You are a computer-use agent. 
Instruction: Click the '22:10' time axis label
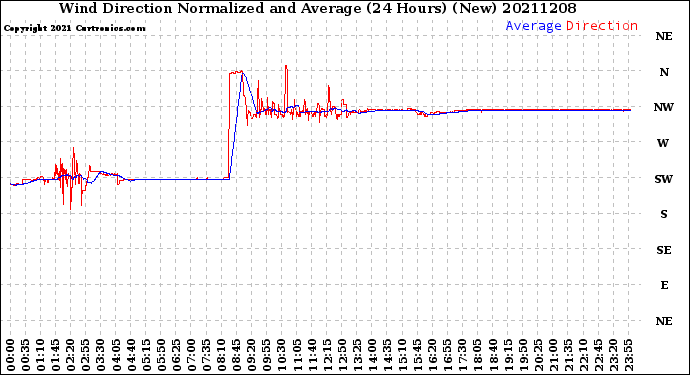583,355
